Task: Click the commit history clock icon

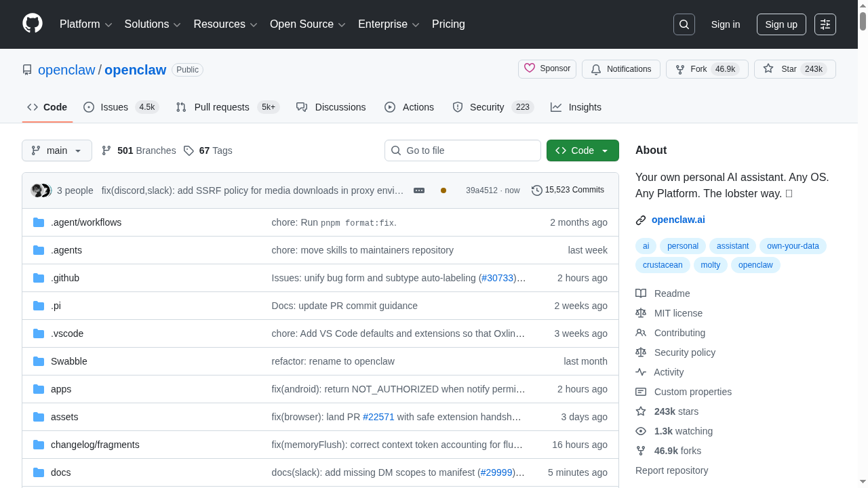Action: (x=536, y=190)
